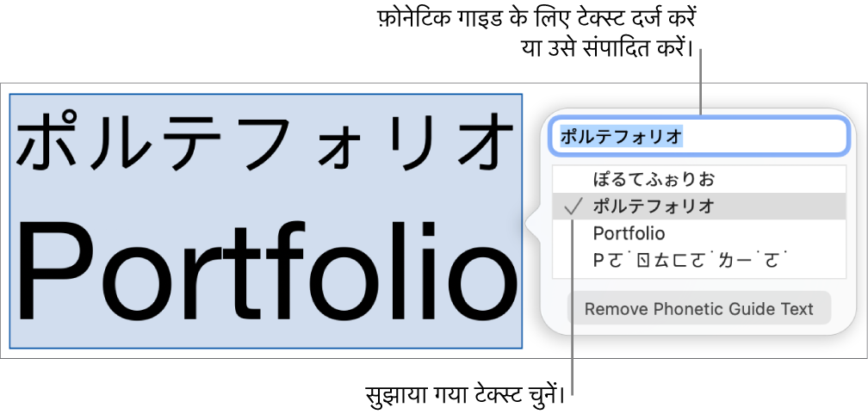868x414 pixels.
Task: Click Remove Phonetic Guide Text button
Action: (699, 308)
